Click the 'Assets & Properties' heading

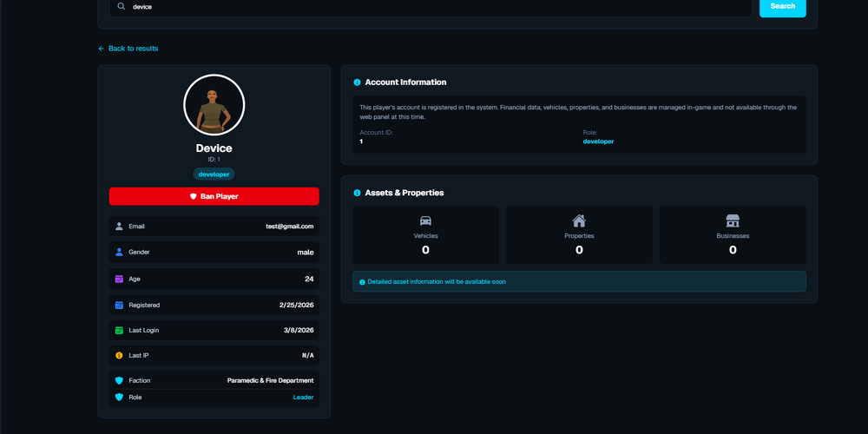tap(404, 194)
